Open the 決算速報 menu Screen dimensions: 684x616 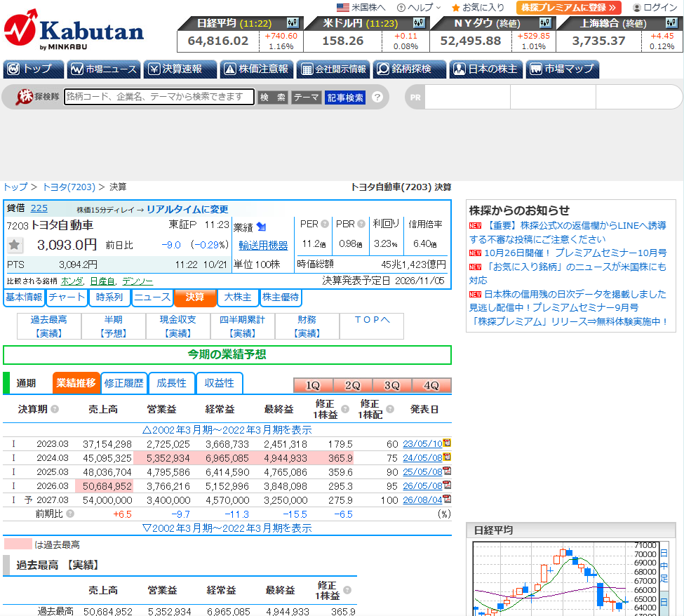[x=180, y=69]
